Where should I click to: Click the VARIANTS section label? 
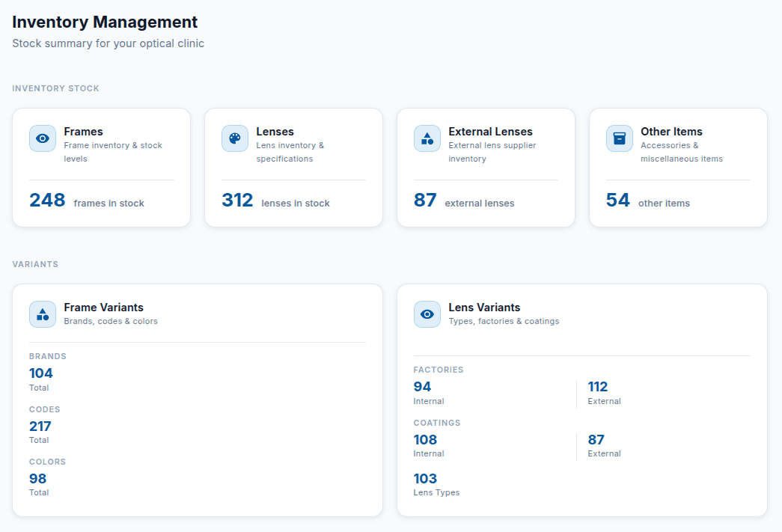[x=35, y=264]
